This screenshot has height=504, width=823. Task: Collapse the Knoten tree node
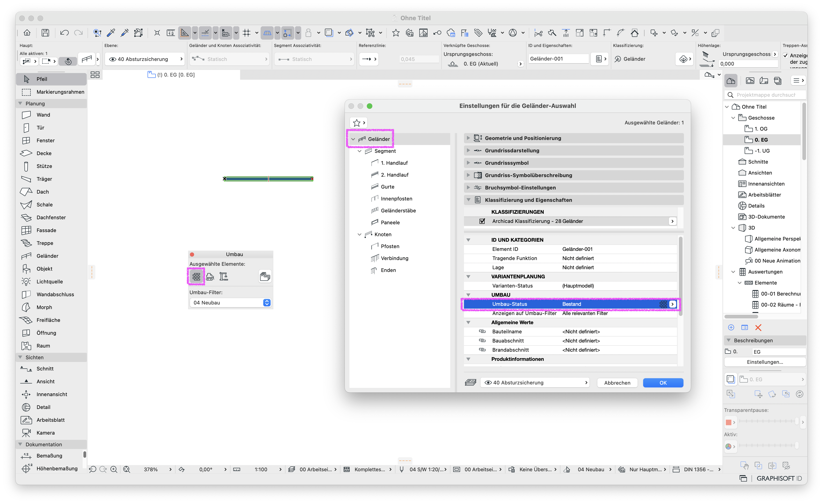(x=359, y=234)
